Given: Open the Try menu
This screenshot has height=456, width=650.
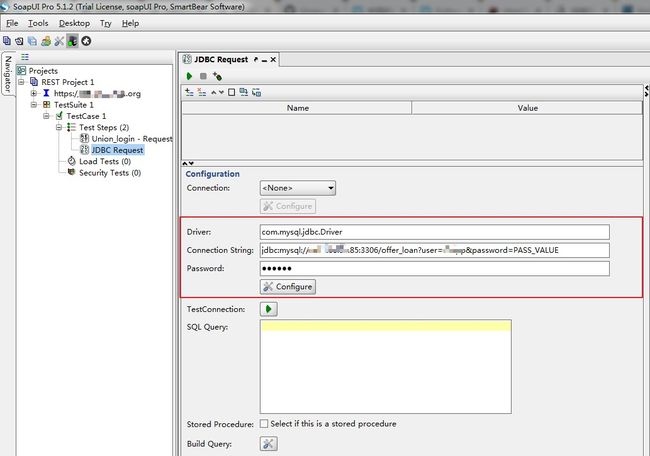Looking at the screenshot, I should click(x=106, y=23).
